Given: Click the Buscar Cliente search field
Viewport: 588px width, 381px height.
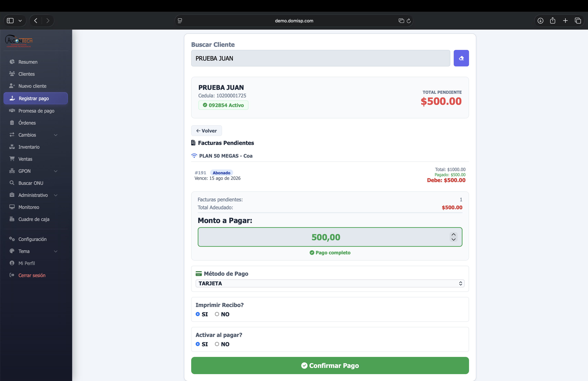Looking at the screenshot, I should coord(320,58).
